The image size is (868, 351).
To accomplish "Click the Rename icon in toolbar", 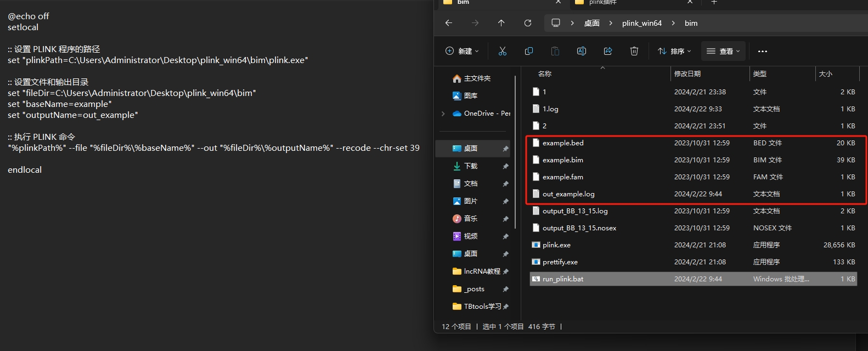I will pyautogui.click(x=582, y=51).
